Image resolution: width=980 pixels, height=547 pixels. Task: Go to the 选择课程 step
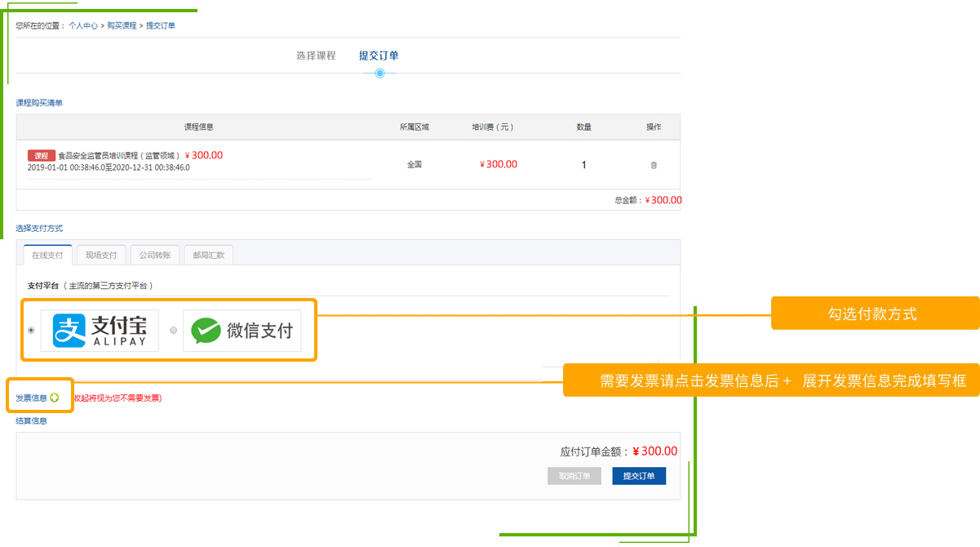(316, 56)
